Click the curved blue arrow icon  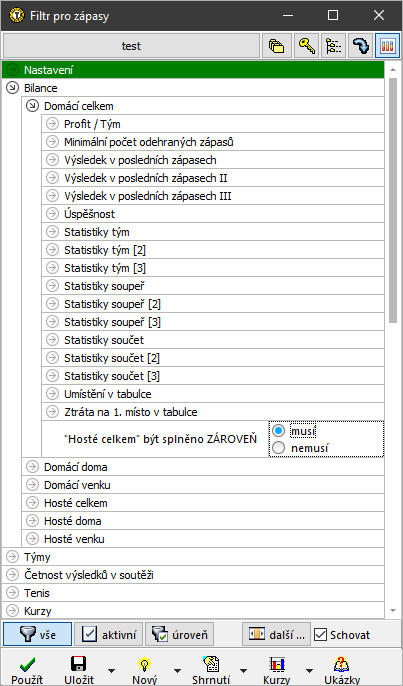361,46
